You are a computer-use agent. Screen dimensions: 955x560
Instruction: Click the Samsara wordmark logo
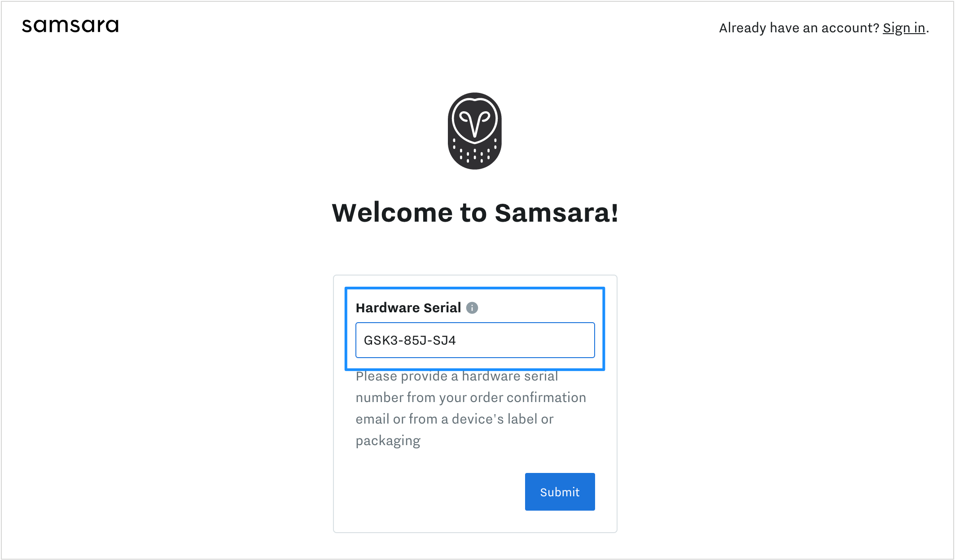(x=70, y=26)
